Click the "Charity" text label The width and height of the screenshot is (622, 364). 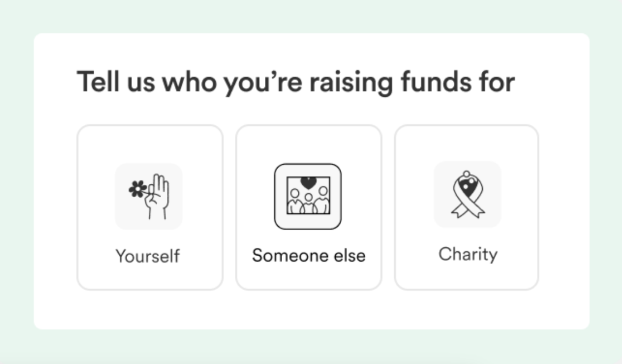(468, 255)
